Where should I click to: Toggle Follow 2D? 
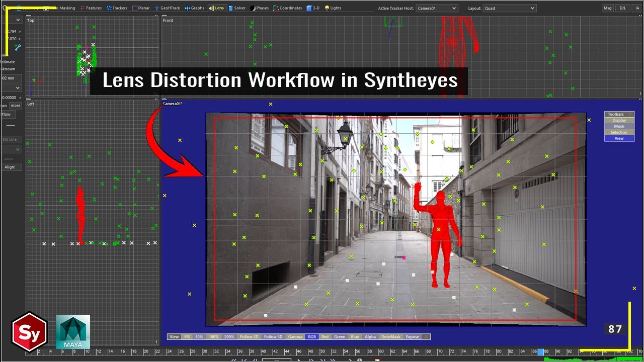[x=249, y=337]
